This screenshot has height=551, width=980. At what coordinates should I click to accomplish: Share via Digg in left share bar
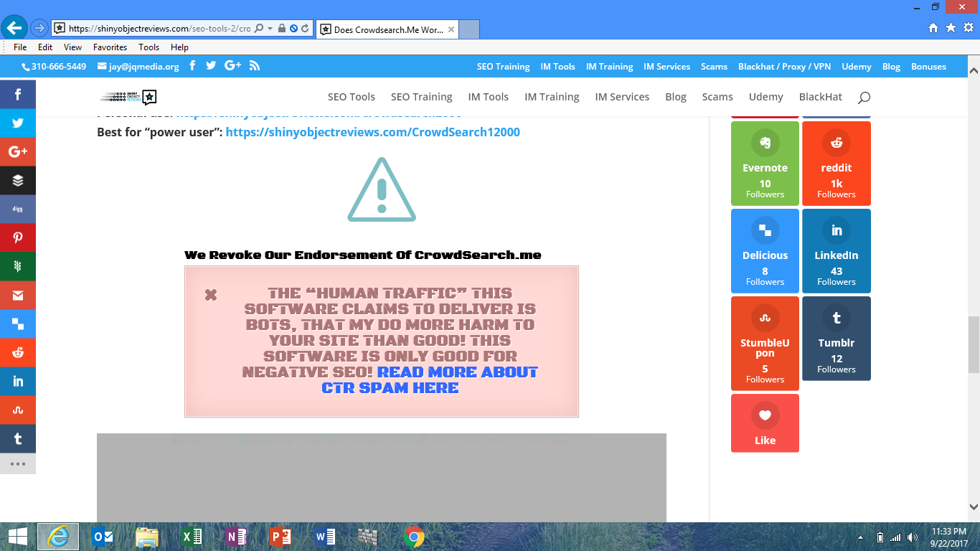tap(18, 209)
